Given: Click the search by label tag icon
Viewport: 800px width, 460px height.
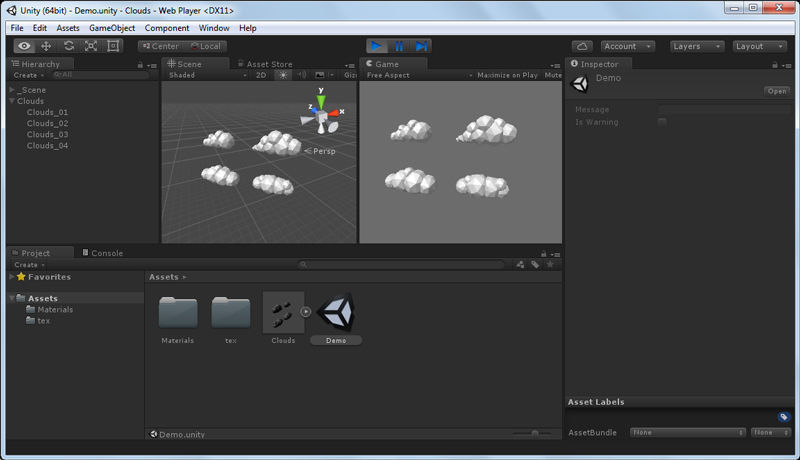Looking at the screenshot, I should click(x=535, y=265).
